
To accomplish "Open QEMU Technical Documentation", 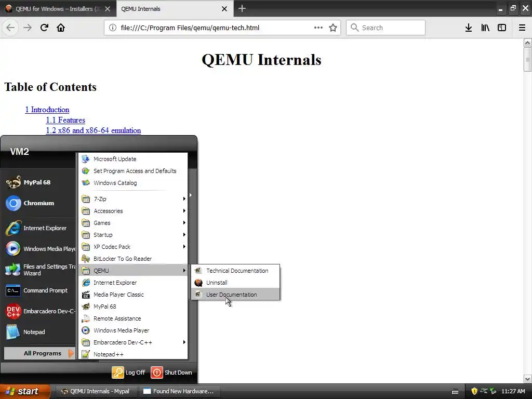I will 235,271.
